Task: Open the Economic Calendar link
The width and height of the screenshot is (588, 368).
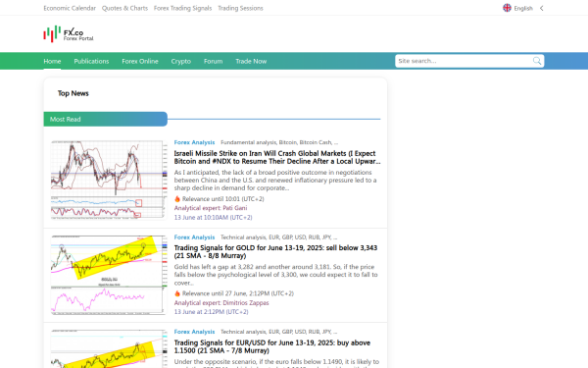Action: pyautogui.click(x=70, y=8)
